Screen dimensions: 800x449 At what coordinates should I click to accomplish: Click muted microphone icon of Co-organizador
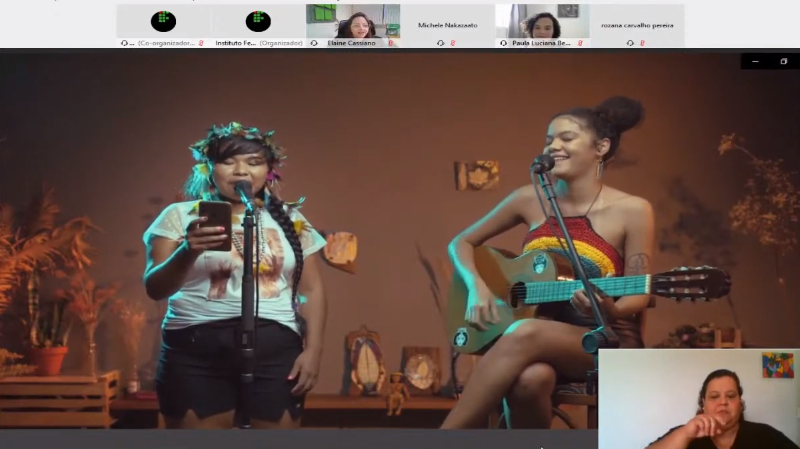pyautogui.click(x=201, y=43)
